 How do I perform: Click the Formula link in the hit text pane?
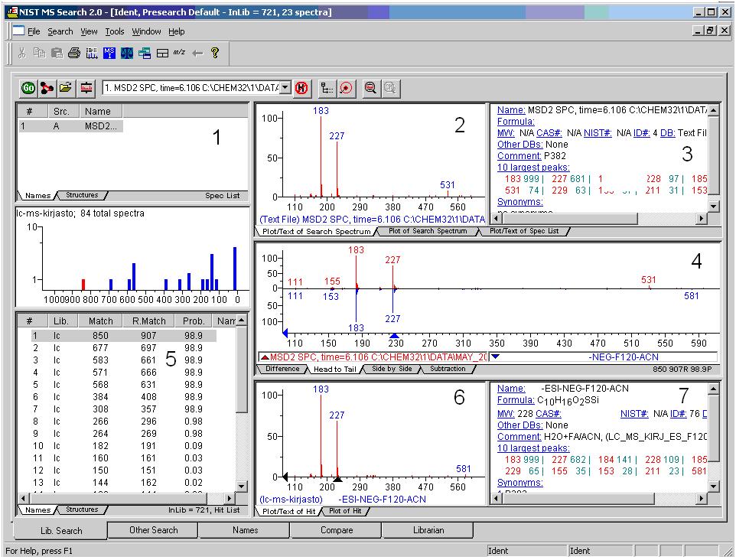click(x=516, y=400)
